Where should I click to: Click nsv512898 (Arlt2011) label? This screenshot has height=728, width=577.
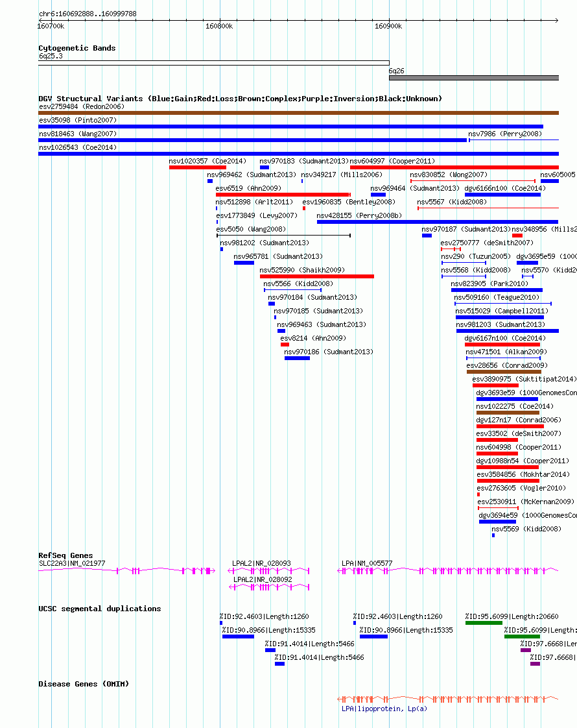coord(254,202)
